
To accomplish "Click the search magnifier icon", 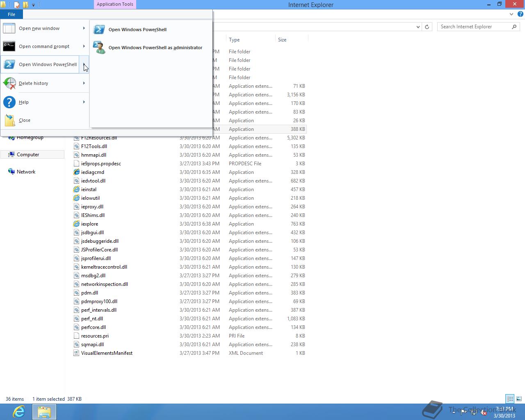I will tap(514, 27).
